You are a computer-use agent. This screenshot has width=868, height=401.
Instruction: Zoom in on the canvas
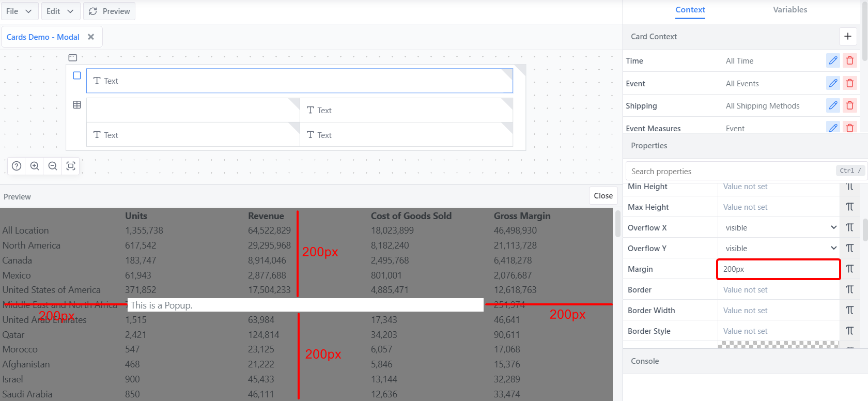tap(35, 166)
